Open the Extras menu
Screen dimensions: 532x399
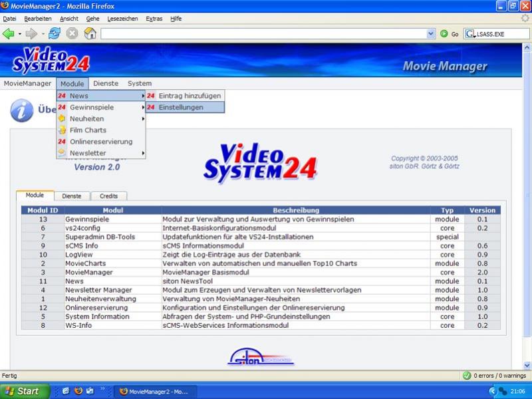154,19
